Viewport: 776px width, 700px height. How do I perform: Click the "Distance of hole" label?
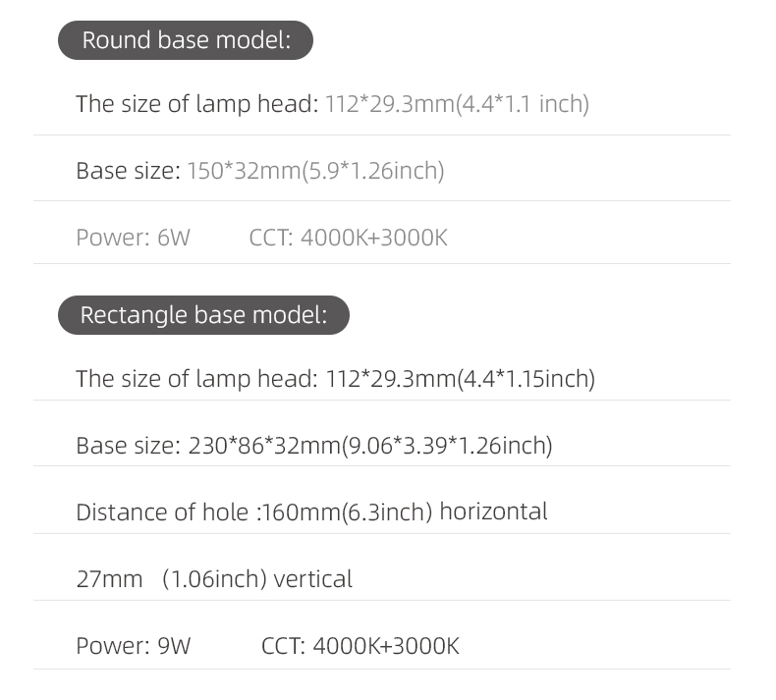pos(162,512)
